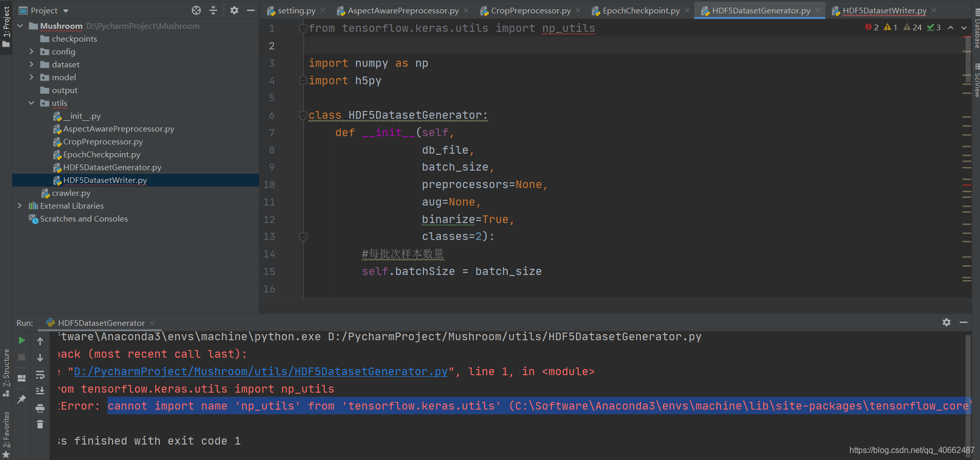Open Run panel settings gear

[947, 322]
